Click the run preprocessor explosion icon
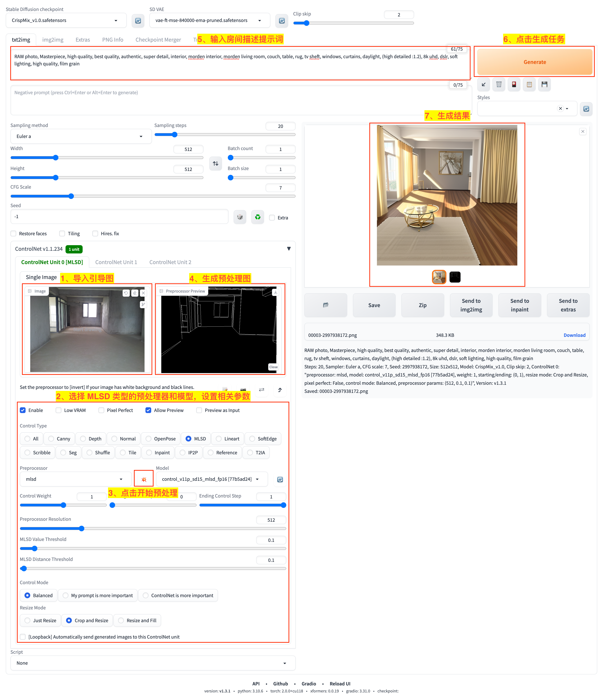Viewport: 603px width, 700px height. click(x=143, y=479)
